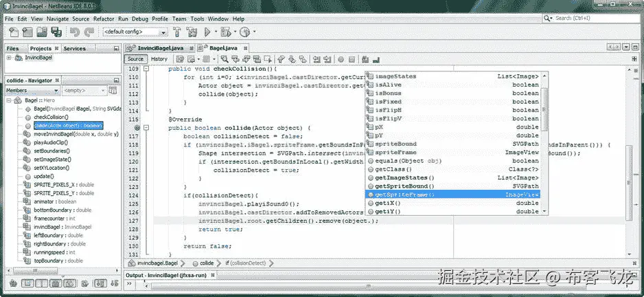644x297 pixels.
Task: Click the Clean and Build icon
Action: click(x=192, y=32)
